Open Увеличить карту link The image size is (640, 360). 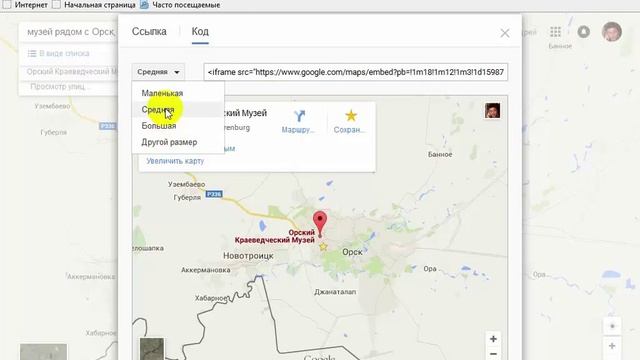(x=175, y=161)
